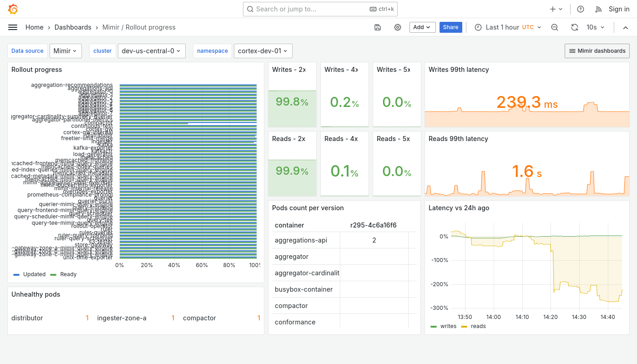Go to Home via the breadcrumb

34,27
